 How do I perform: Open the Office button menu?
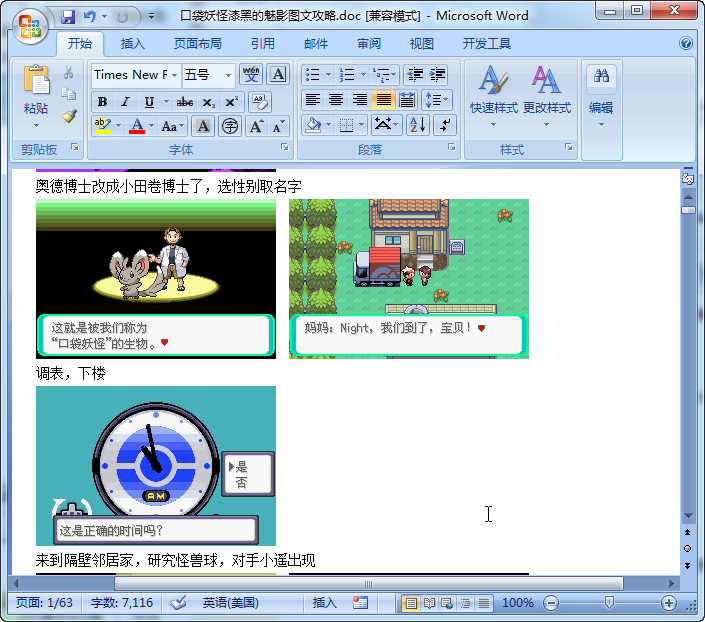tap(30, 26)
